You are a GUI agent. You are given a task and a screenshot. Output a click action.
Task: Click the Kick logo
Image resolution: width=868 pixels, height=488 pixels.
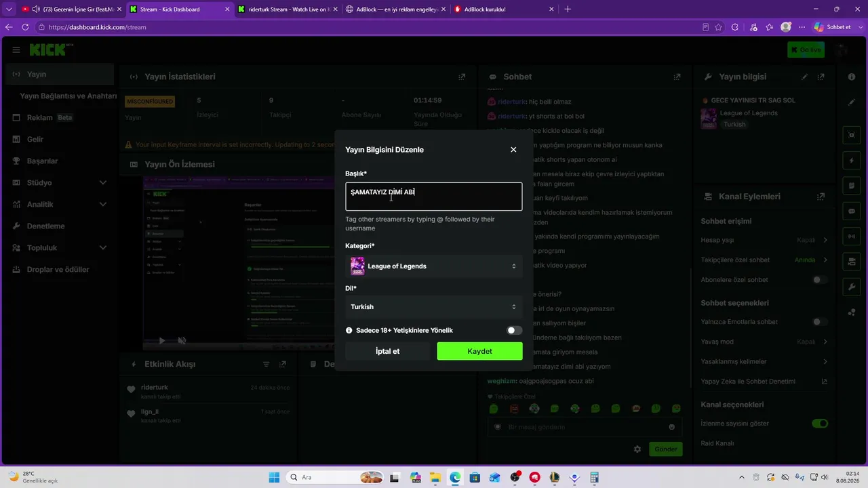pyautogui.click(x=50, y=49)
